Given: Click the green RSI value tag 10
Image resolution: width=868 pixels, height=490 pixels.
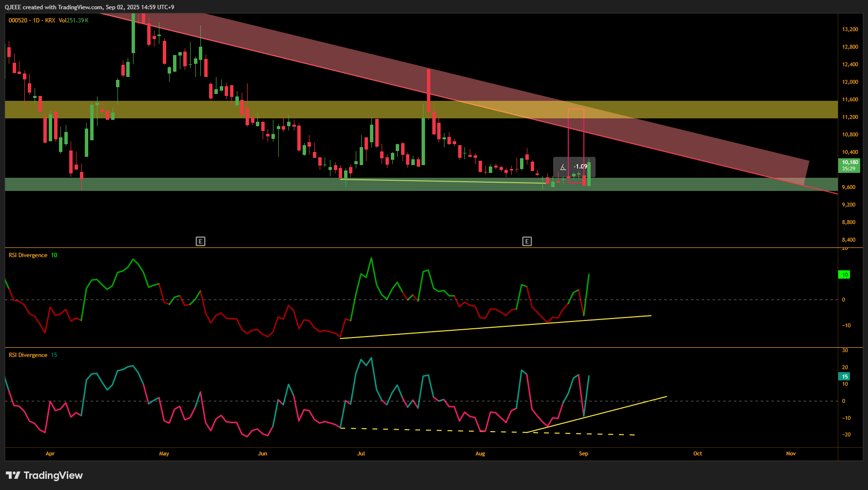Looking at the screenshot, I should (x=844, y=275).
